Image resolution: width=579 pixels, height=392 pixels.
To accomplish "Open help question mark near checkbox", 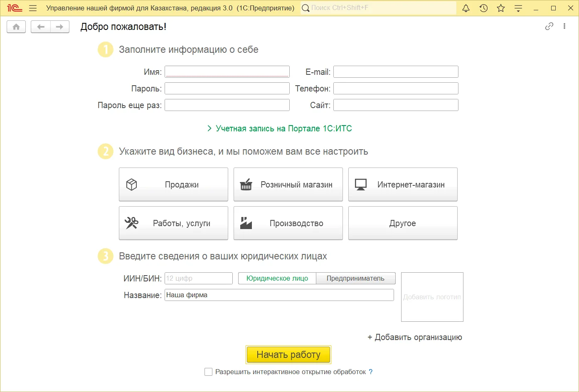I will (x=371, y=372).
